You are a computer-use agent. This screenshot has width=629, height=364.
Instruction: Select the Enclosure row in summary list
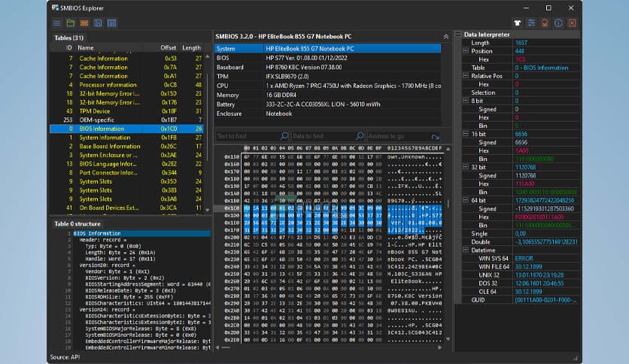click(328, 114)
